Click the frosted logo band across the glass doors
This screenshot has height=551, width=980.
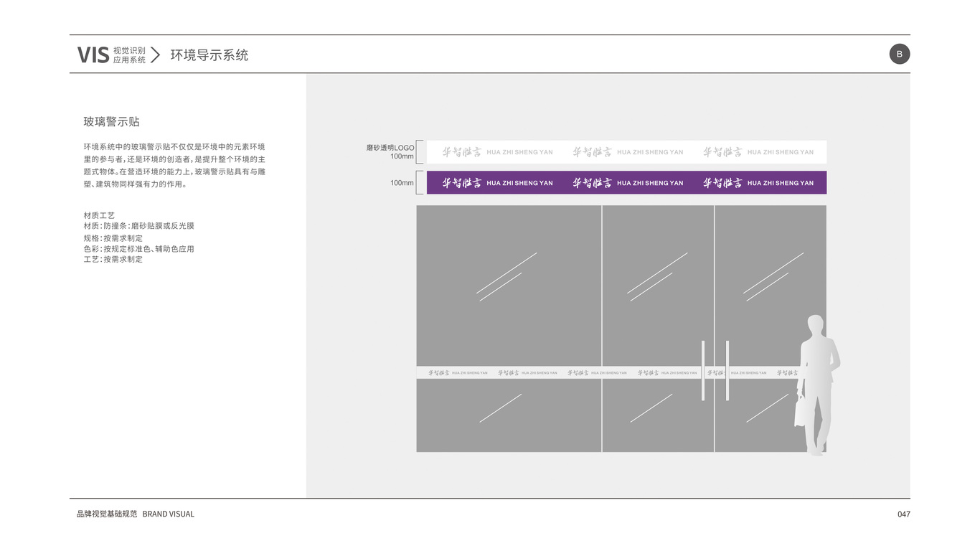point(610,372)
